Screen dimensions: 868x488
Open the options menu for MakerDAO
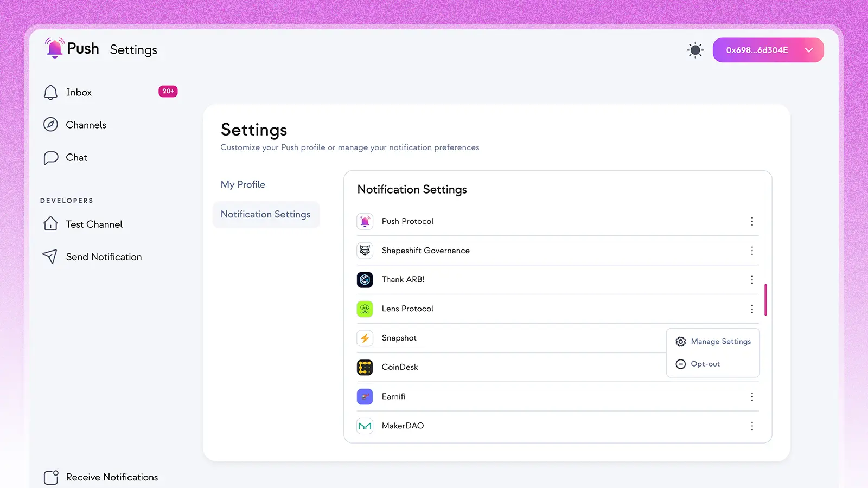[x=752, y=426]
